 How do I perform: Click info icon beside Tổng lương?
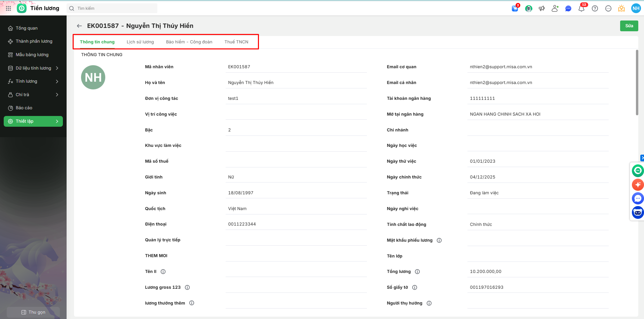point(417,272)
